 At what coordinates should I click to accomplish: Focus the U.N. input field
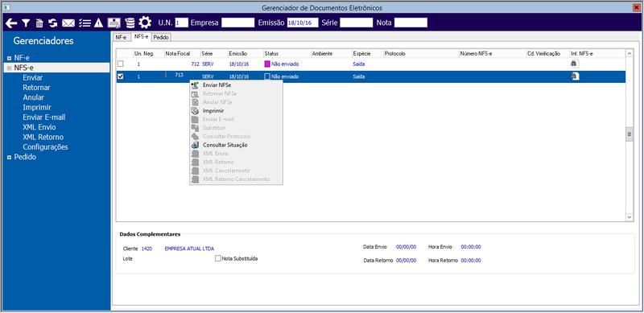[182, 23]
